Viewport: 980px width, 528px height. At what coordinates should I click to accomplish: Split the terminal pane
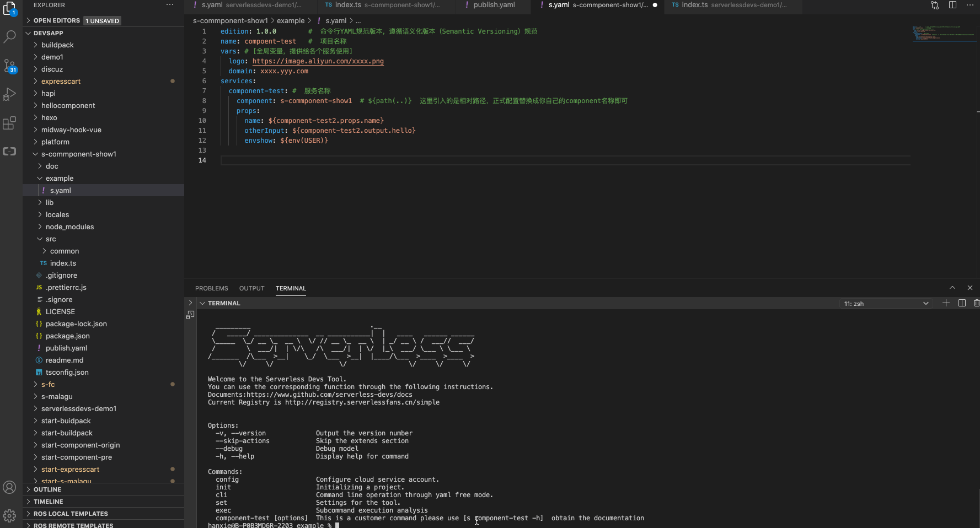point(962,303)
